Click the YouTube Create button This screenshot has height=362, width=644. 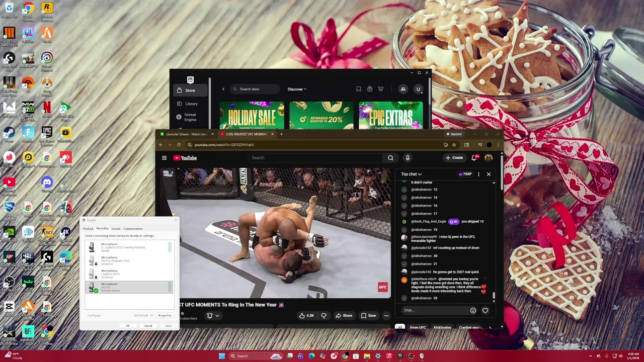point(454,158)
